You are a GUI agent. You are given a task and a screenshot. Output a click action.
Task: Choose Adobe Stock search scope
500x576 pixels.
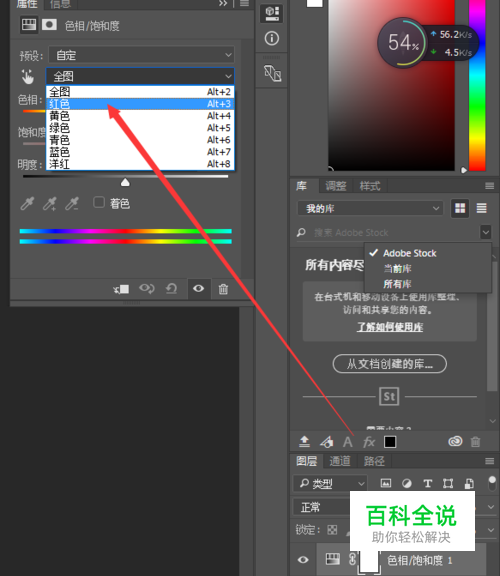pyautogui.click(x=410, y=253)
